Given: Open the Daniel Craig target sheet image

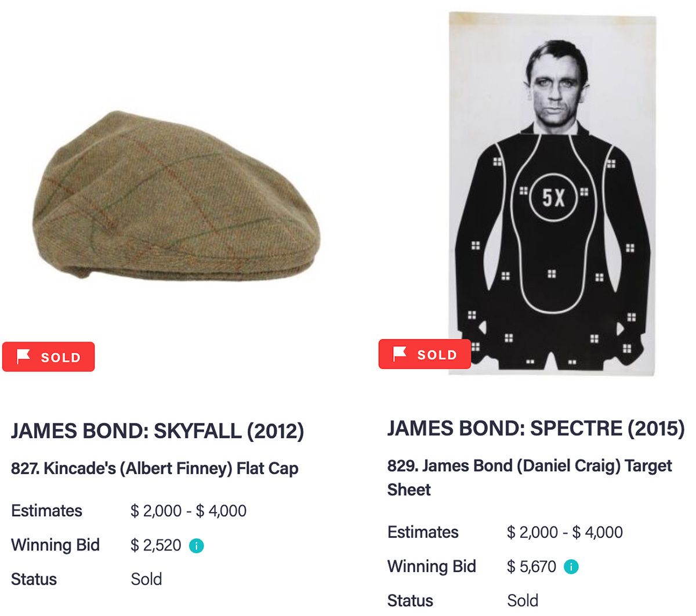Looking at the screenshot, I should [x=552, y=194].
